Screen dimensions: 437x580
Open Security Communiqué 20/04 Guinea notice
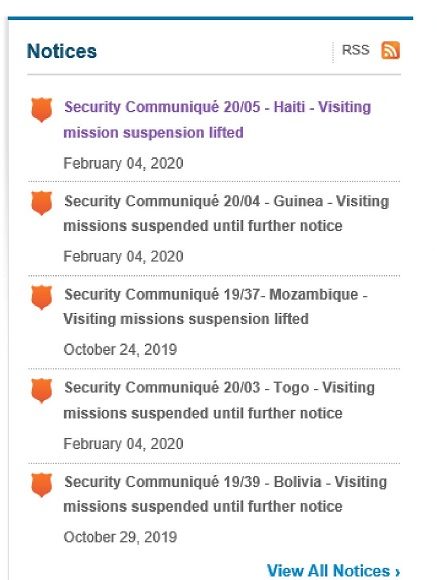point(226,213)
